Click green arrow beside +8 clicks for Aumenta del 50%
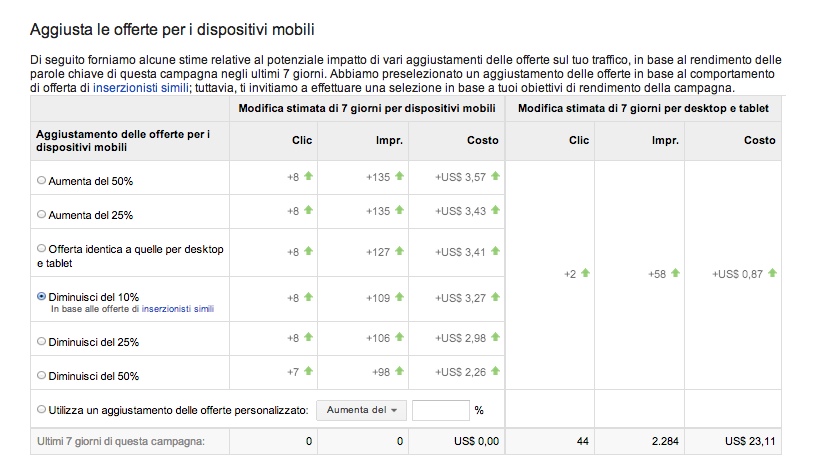The width and height of the screenshot is (816, 471). click(x=308, y=176)
